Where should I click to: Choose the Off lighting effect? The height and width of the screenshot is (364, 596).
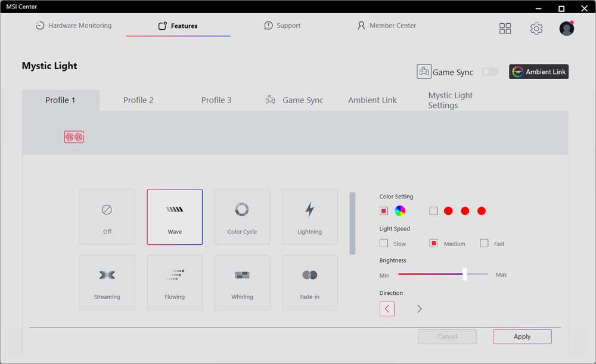point(107,217)
